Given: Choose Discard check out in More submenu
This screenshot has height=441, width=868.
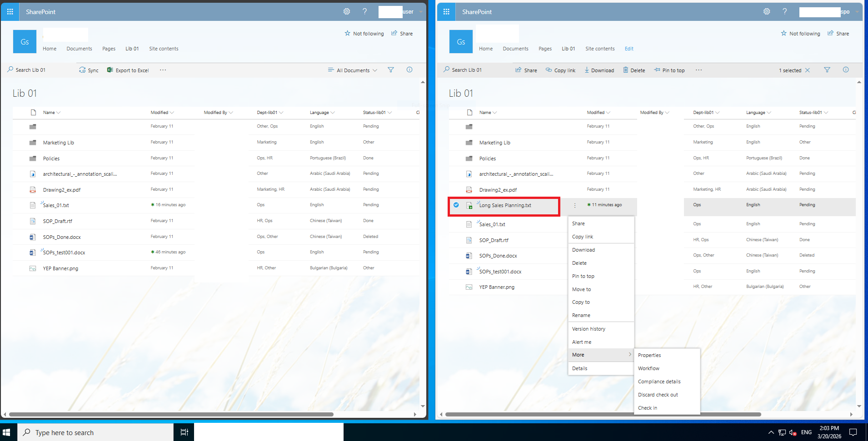Looking at the screenshot, I should (667, 395).
